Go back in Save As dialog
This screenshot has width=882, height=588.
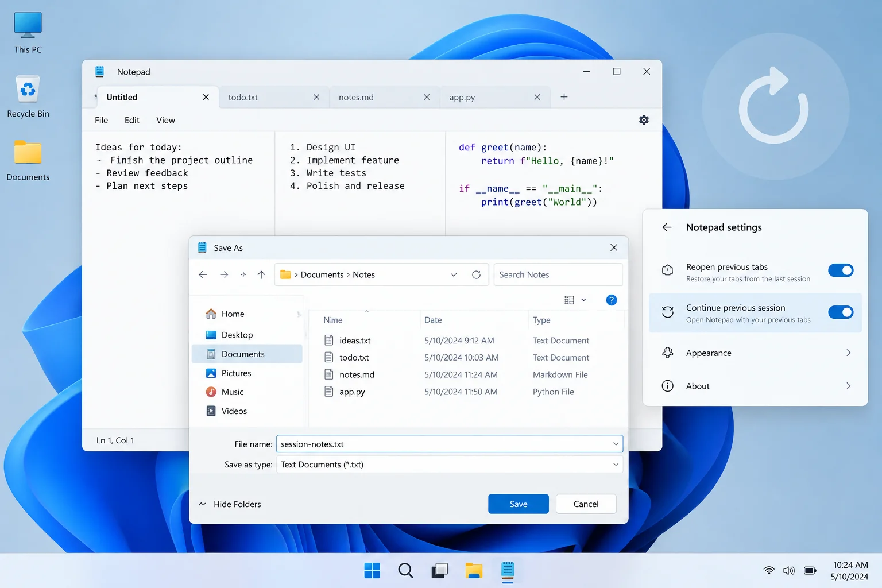click(203, 274)
